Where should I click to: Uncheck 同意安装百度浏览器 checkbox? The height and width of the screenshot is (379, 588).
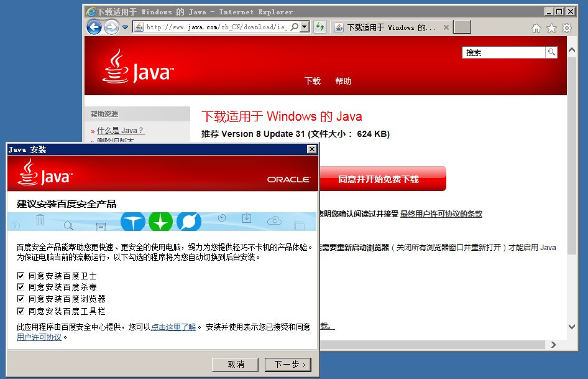21,299
